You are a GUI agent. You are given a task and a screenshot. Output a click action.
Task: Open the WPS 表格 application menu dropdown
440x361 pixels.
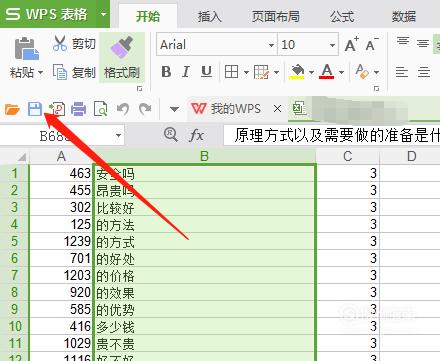[104, 14]
